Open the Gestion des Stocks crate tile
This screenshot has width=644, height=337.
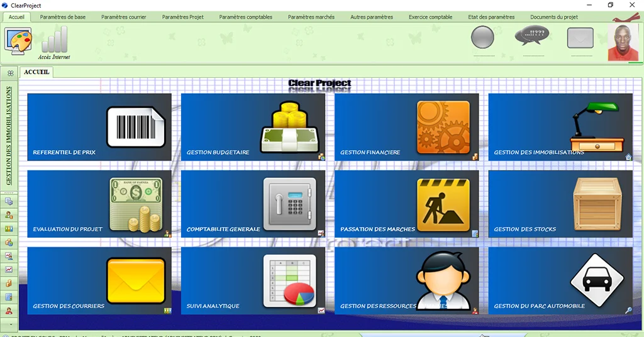click(560, 204)
